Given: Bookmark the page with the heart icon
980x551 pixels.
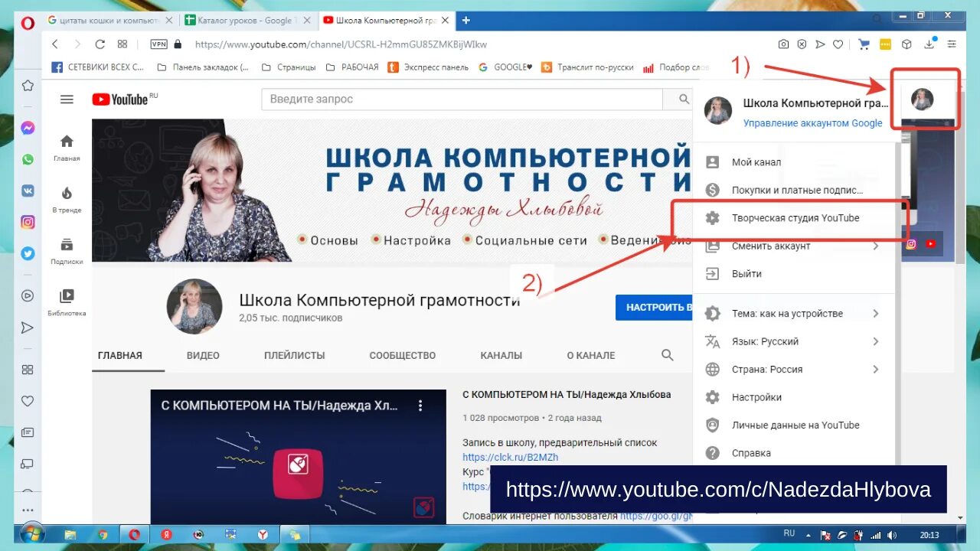Looking at the screenshot, I should click(x=838, y=44).
